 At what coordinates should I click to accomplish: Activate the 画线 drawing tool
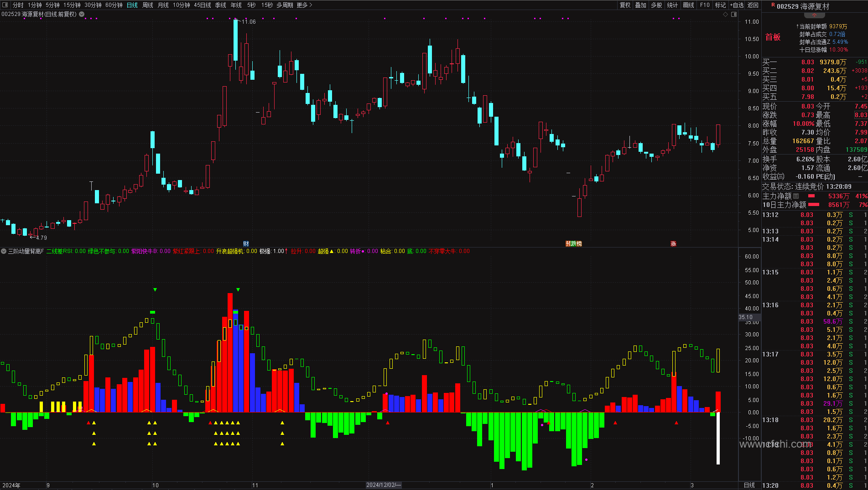tap(689, 5)
